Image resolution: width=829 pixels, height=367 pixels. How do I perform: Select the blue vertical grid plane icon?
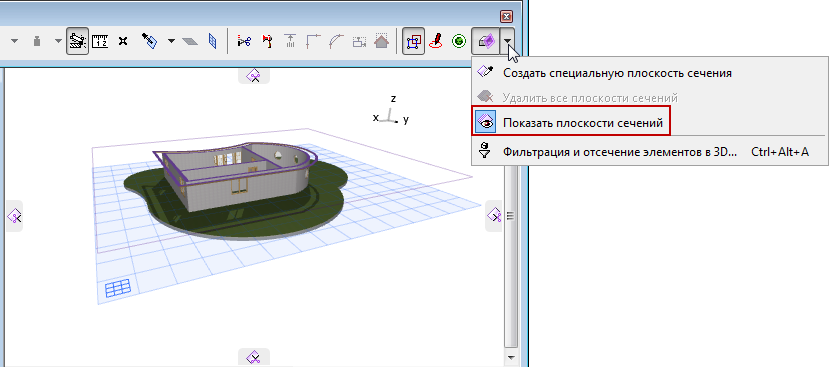pos(212,41)
